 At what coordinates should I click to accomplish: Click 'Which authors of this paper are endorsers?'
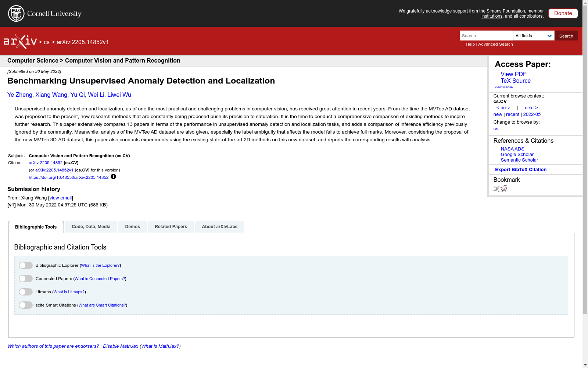click(53, 346)
